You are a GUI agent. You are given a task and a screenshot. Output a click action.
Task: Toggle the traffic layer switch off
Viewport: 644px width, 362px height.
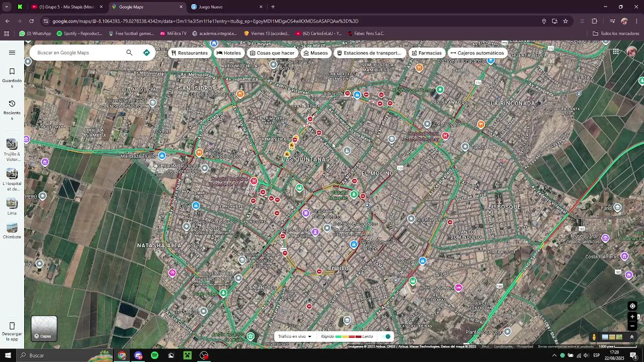(x=387, y=336)
